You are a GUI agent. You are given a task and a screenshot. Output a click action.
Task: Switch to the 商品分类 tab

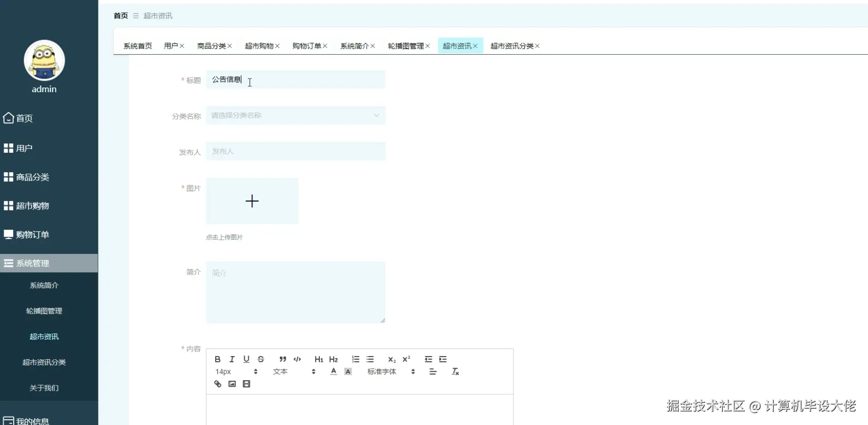(211, 46)
